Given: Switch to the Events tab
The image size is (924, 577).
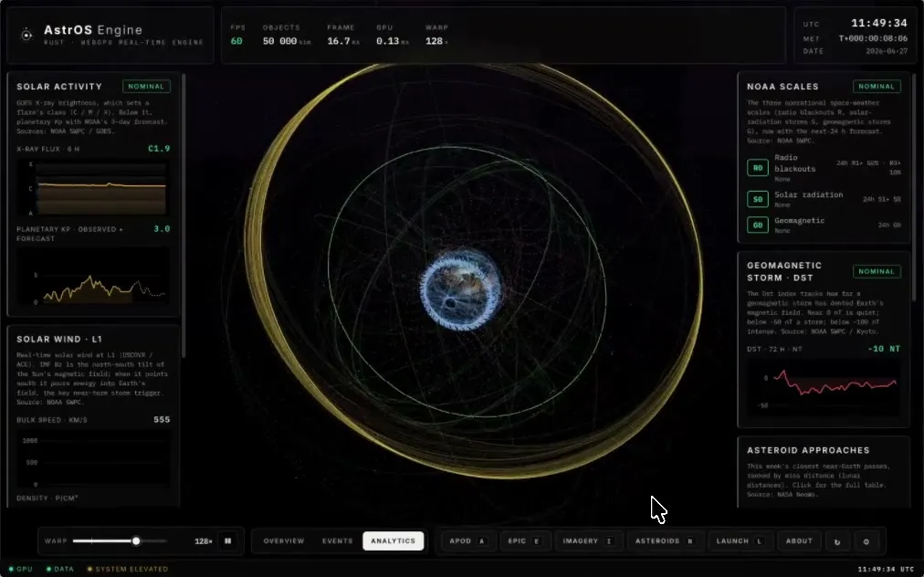Looking at the screenshot, I should tap(337, 540).
